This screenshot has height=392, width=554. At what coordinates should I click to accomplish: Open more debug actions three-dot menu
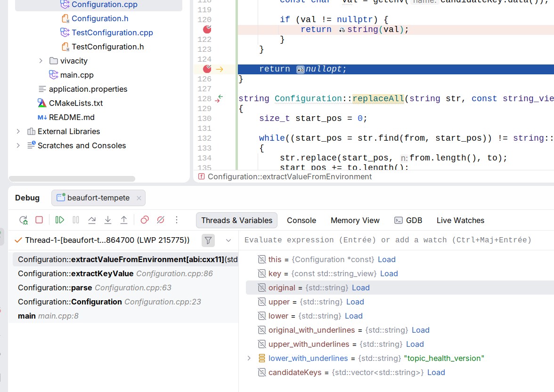coord(177,220)
